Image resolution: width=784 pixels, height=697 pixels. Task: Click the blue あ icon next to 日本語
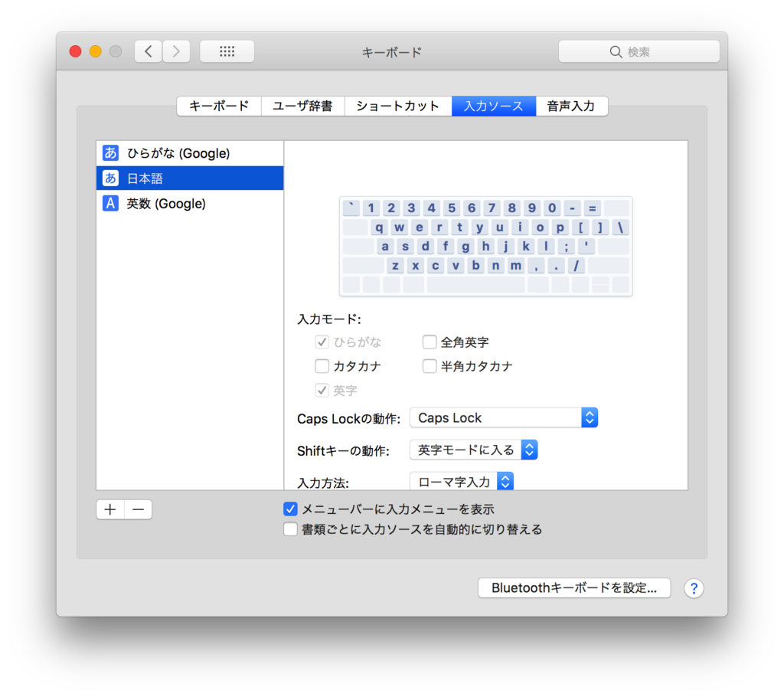(110, 178)
